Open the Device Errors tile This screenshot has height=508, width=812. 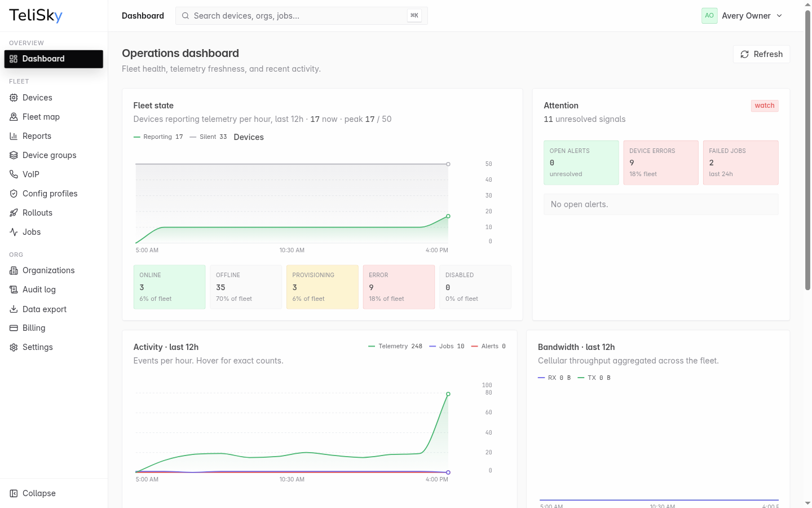coord(661,163)
